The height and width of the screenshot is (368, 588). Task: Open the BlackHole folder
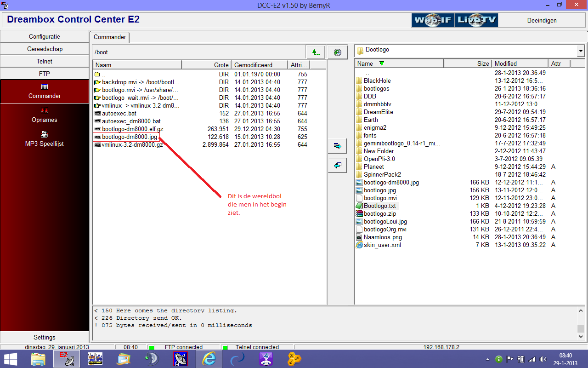[x=377, y=80]
